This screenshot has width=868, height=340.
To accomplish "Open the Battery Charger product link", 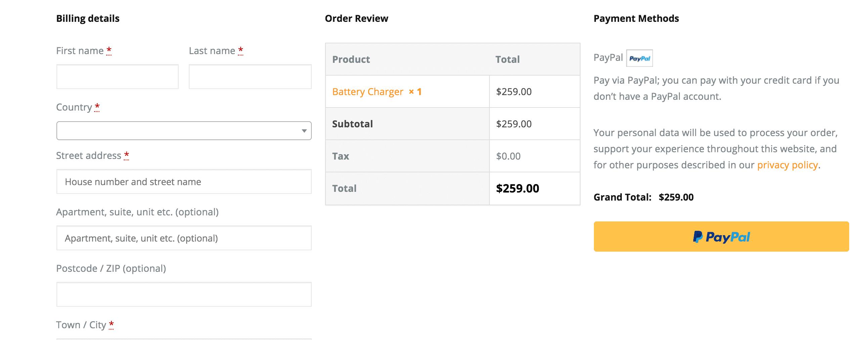I will tap(367, 92).
